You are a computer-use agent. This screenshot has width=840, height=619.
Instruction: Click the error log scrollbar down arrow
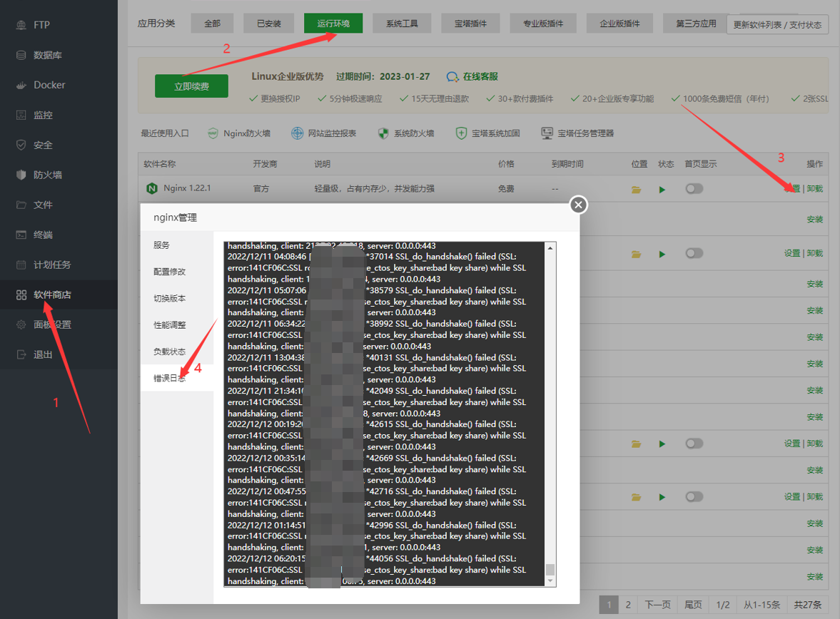[x=550, y=581]
